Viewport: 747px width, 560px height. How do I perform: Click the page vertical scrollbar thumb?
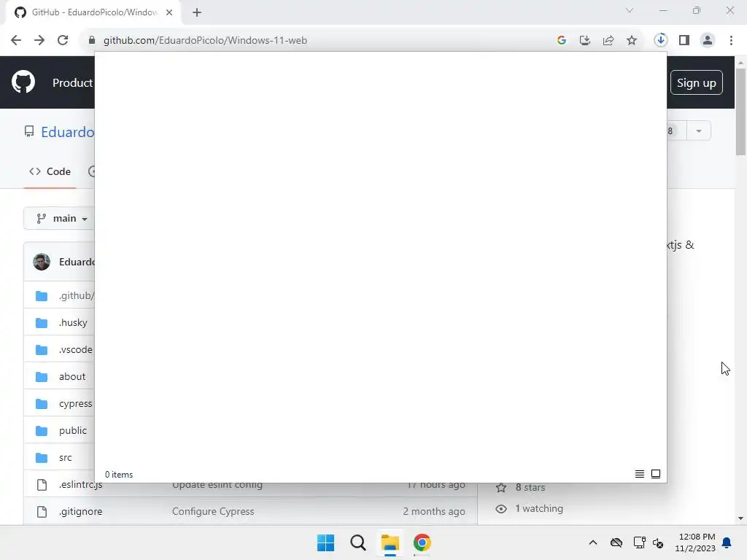pyautogui.click(x=740, y=112)
